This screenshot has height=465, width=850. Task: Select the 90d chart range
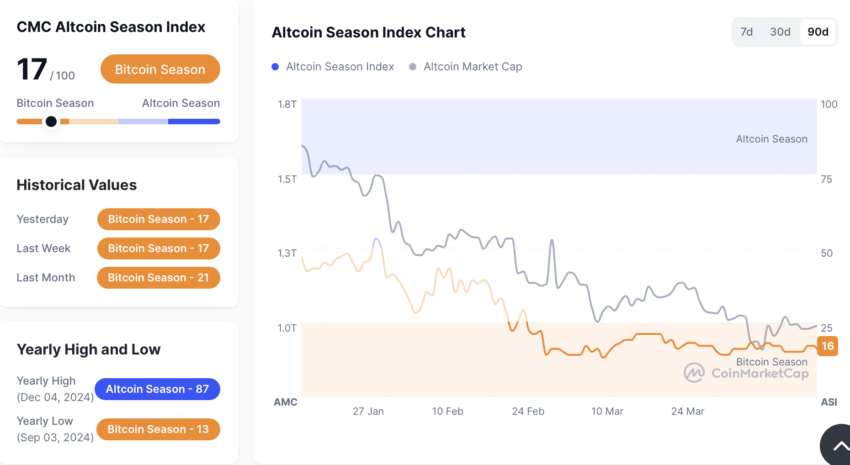tap(817, 32)
